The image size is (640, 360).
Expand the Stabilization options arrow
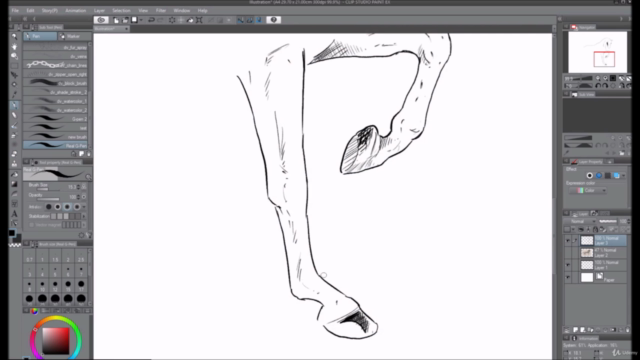pyautogui.click(x=84, y=216)
